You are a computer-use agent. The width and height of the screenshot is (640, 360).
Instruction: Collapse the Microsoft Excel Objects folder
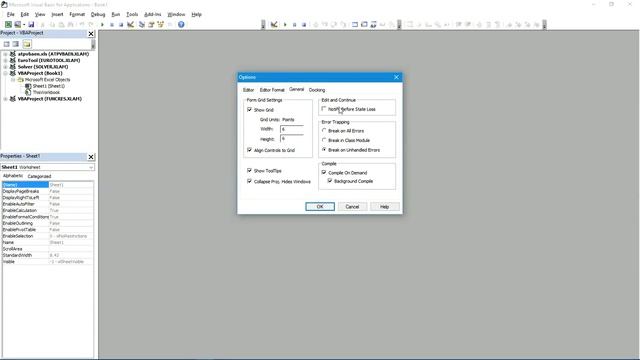(13, 80)
